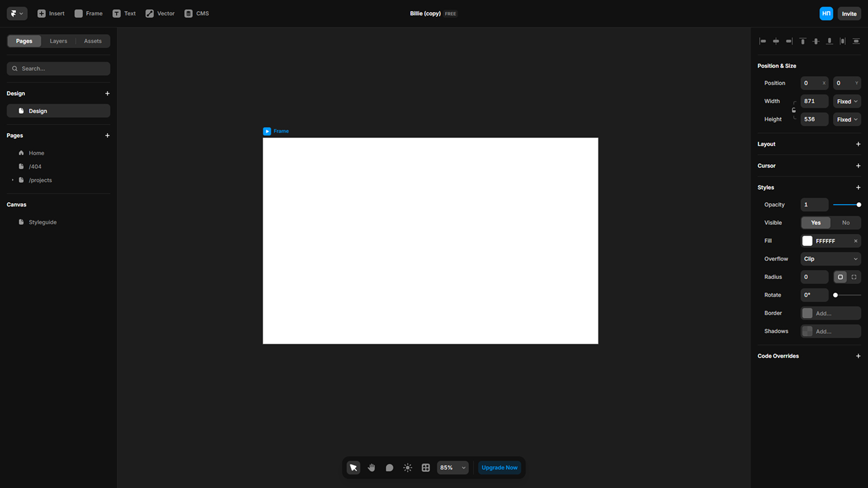Select the Frame tool
The image size is (868, 488).
[88, 13]
